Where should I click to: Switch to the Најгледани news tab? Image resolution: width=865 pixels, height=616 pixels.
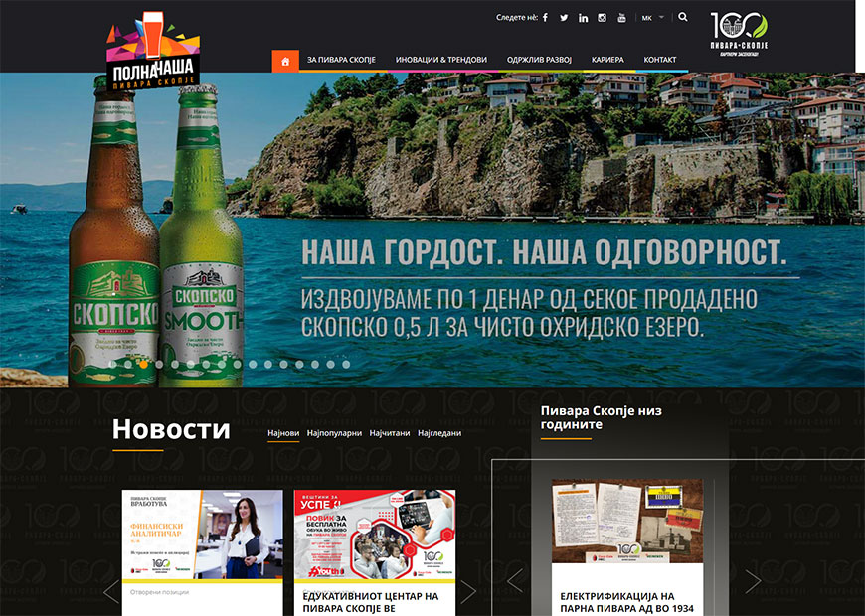coord(439,433)
